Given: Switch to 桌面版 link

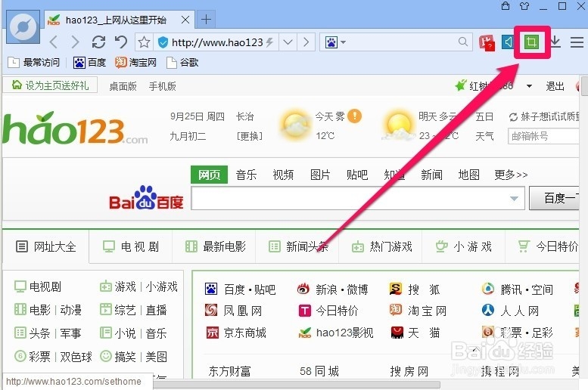Looking at the screenshot, I should 123,86.
